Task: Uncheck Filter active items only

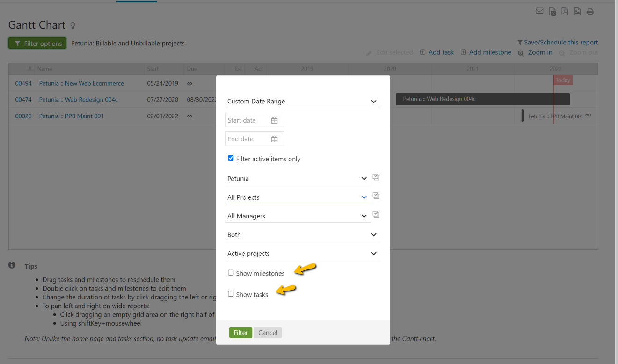Action: coord(231,159)
